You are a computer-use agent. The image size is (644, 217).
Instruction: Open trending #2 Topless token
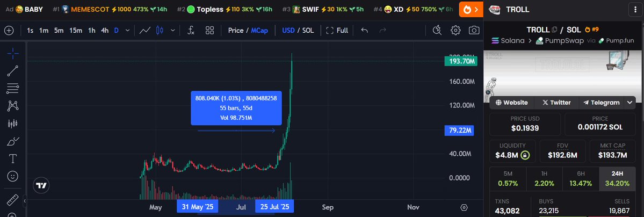[x=225, y=10]
